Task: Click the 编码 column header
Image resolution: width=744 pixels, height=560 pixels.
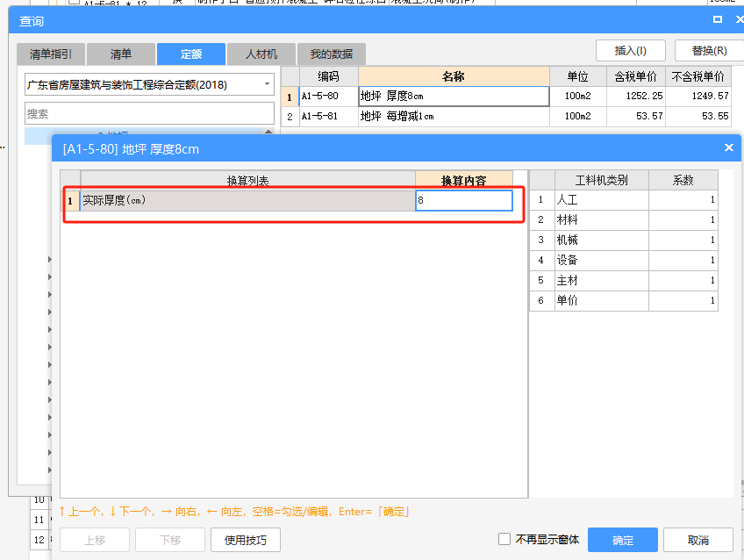Action: [x=328, y=76]
